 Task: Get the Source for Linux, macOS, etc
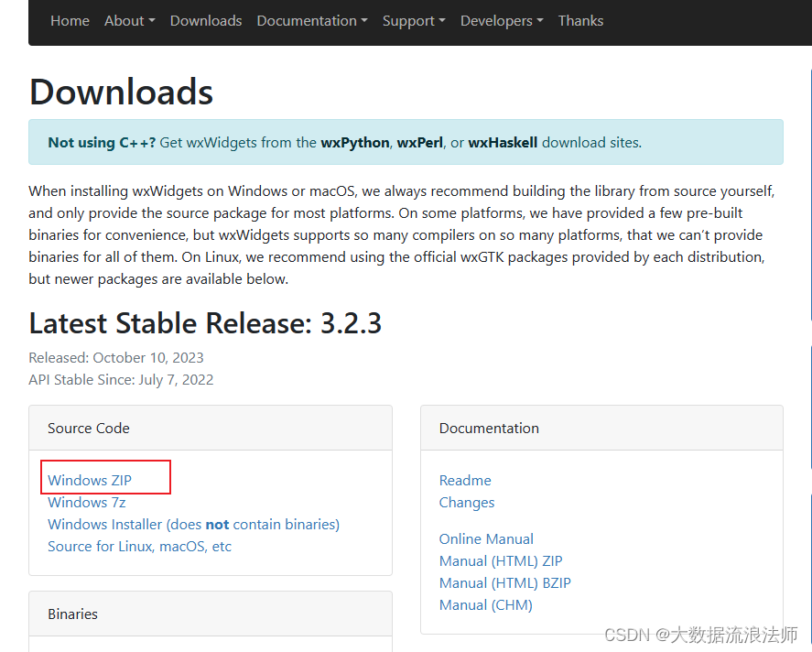click(138, 546)
